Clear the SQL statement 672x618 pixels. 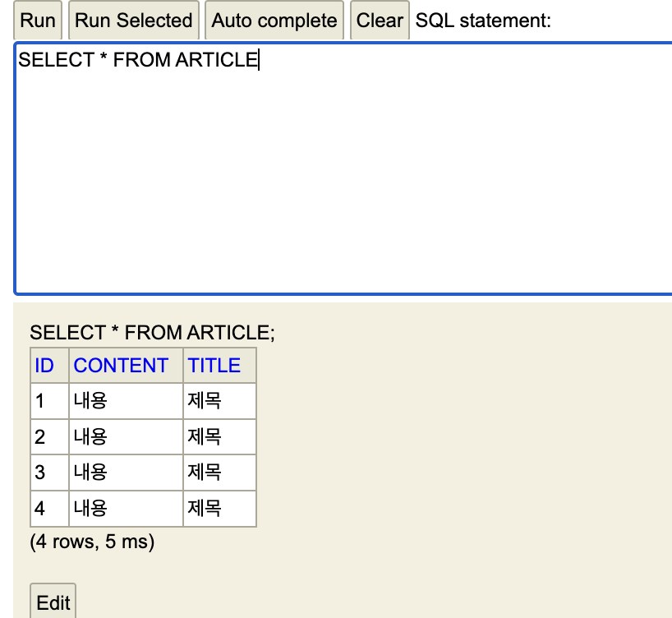pos(380,21)
